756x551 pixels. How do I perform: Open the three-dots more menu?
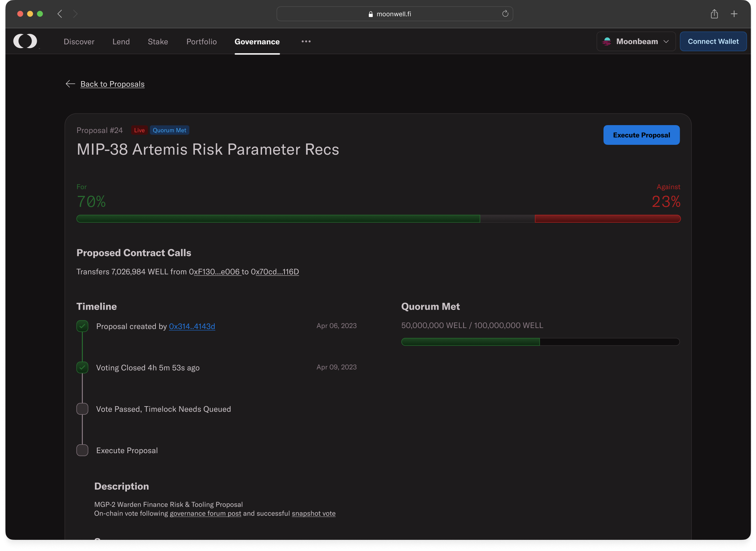[x=306, y=41]
